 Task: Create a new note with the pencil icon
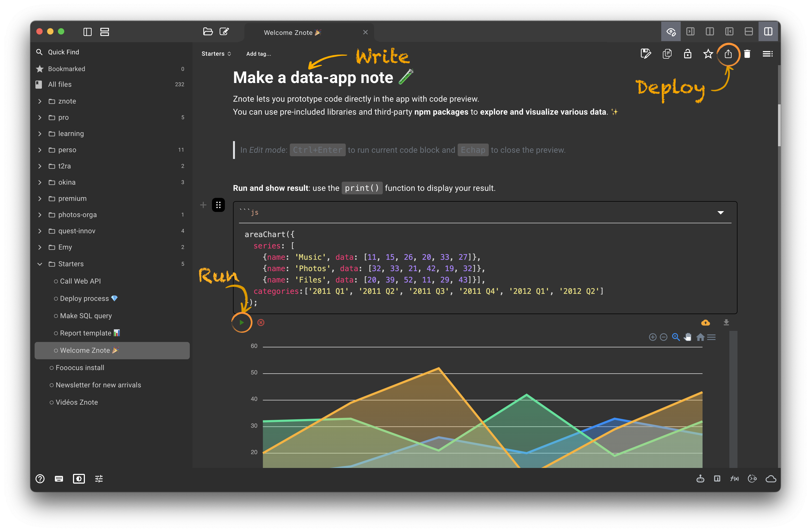tap(224, 32)
